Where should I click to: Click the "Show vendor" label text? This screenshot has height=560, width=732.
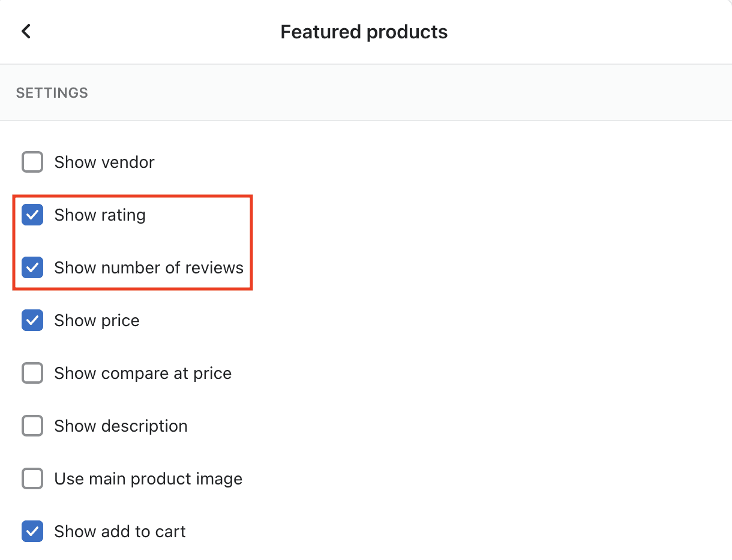[104, 162]
